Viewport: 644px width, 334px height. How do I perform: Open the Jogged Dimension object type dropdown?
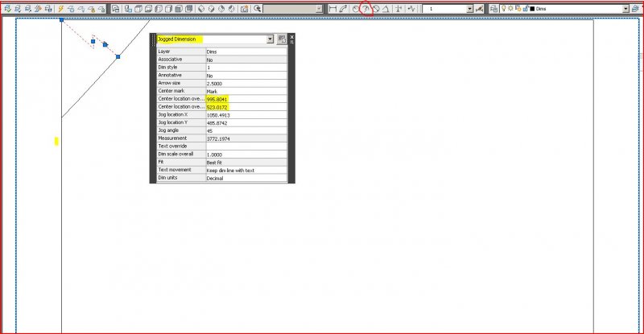pos(270,39)
